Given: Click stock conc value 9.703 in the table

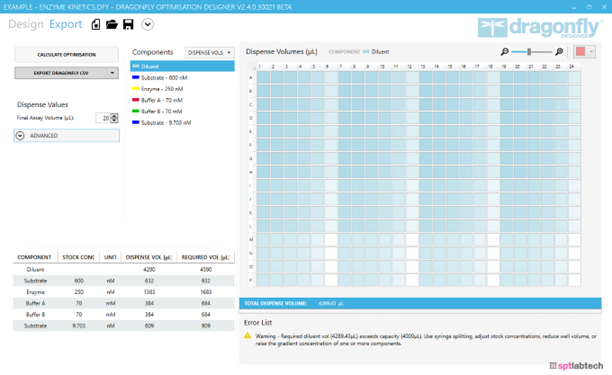Looking at the screenshot, I should tap(79, 326).
